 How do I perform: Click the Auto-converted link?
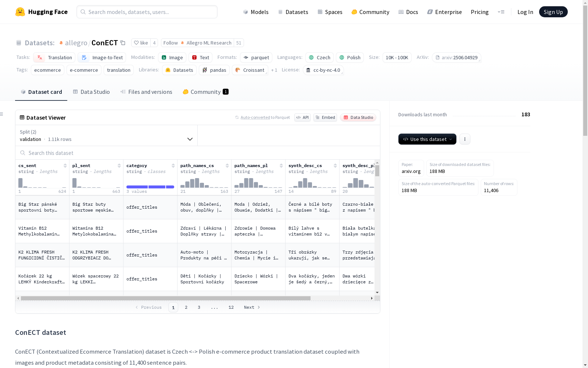point(255,117)
